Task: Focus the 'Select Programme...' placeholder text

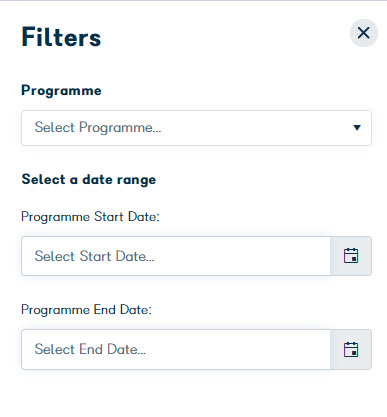Action: point(98,128)
